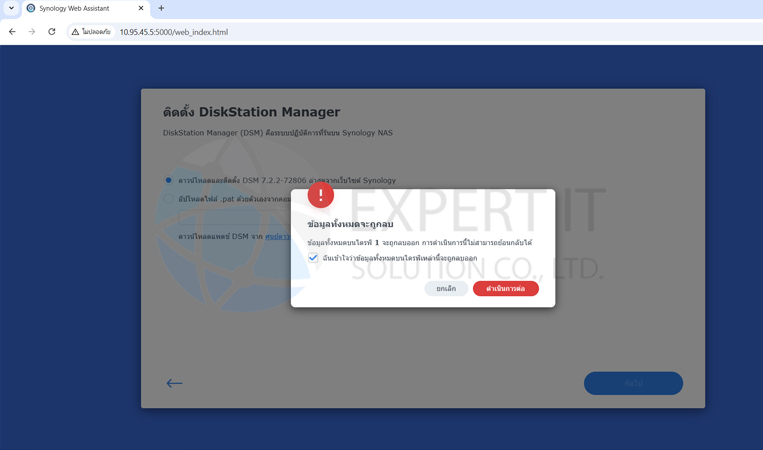Click the browser back arrow
Screen dimensions: 763x450
(x=12, y=32)
